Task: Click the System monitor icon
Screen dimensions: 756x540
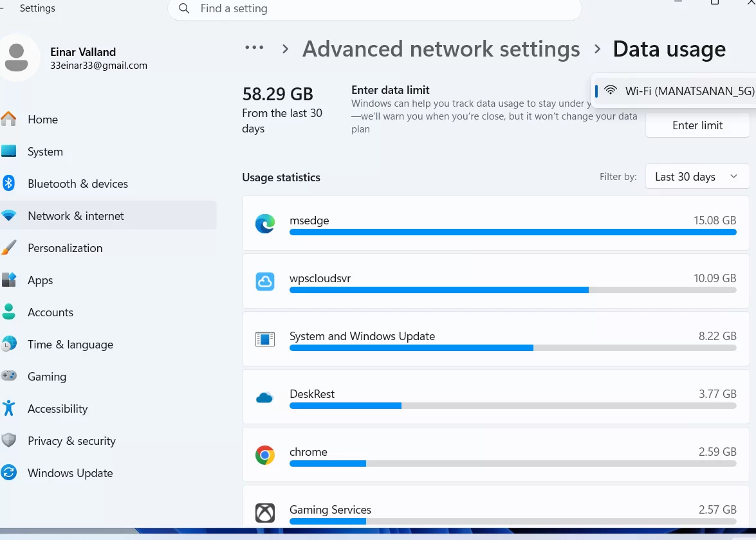Action: point(8,151)
